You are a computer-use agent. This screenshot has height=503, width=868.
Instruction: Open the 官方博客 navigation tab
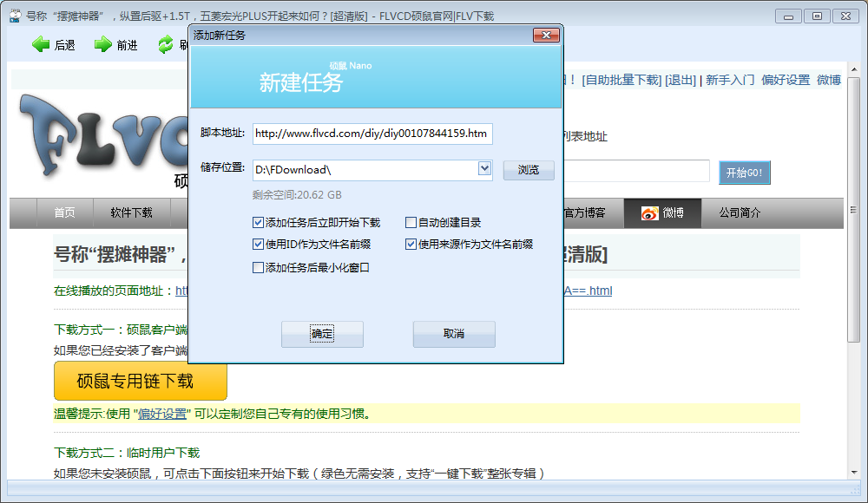584,212
